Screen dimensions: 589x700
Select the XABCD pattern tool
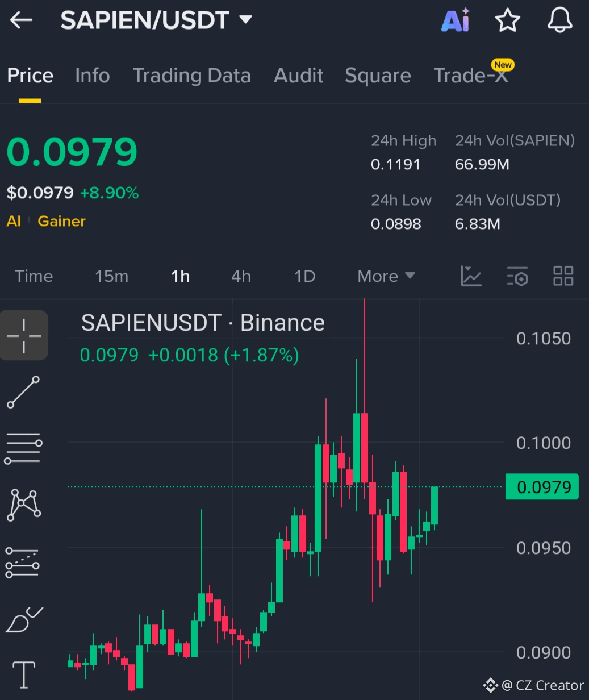(x=23, y=505)
